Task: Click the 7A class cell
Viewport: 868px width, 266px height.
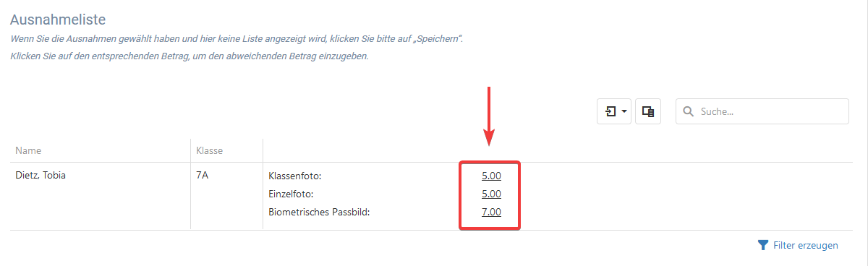Action: (x=202, y=175)
